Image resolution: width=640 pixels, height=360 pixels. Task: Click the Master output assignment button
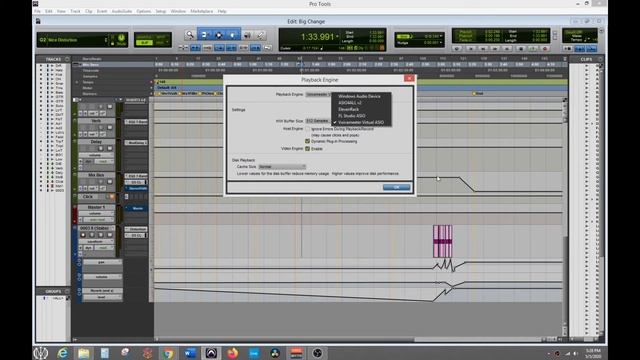coord(138,209)
